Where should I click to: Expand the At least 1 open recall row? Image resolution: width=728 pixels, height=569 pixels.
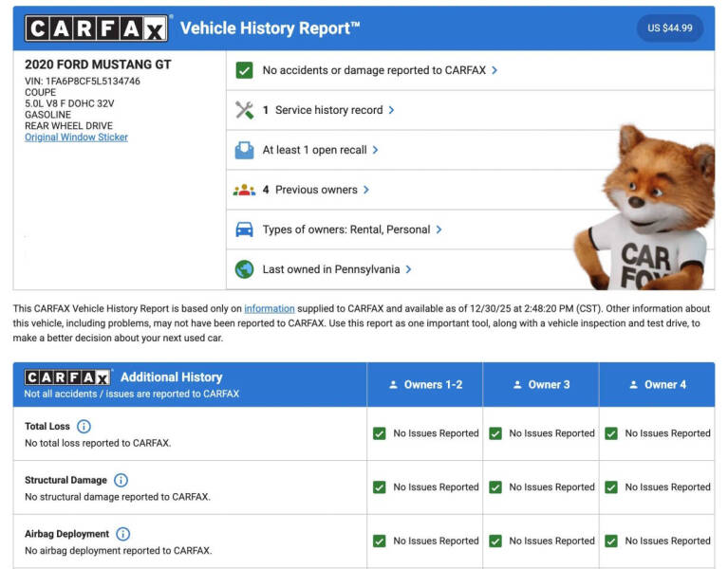[x=321, y=150]
